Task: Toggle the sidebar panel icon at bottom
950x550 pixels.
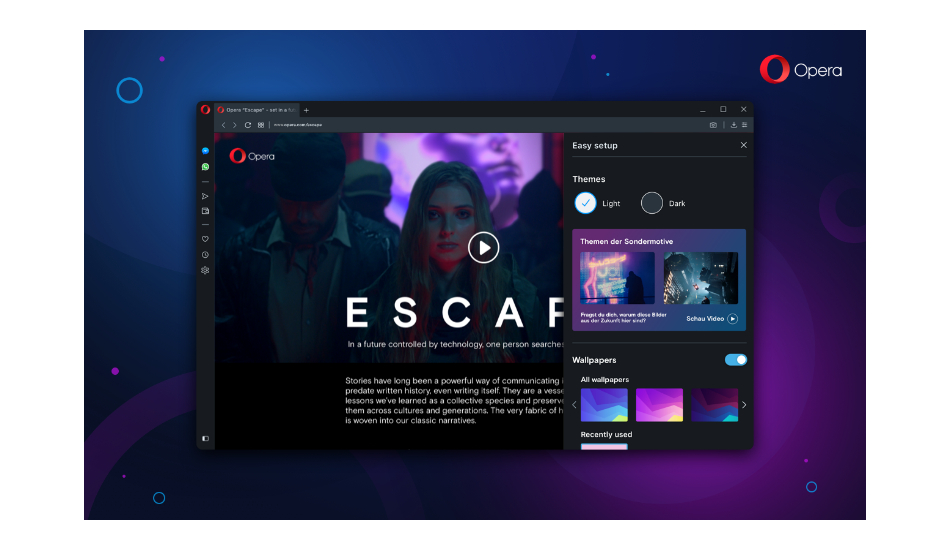Action: pyautogui.click(x=205, y=439)
